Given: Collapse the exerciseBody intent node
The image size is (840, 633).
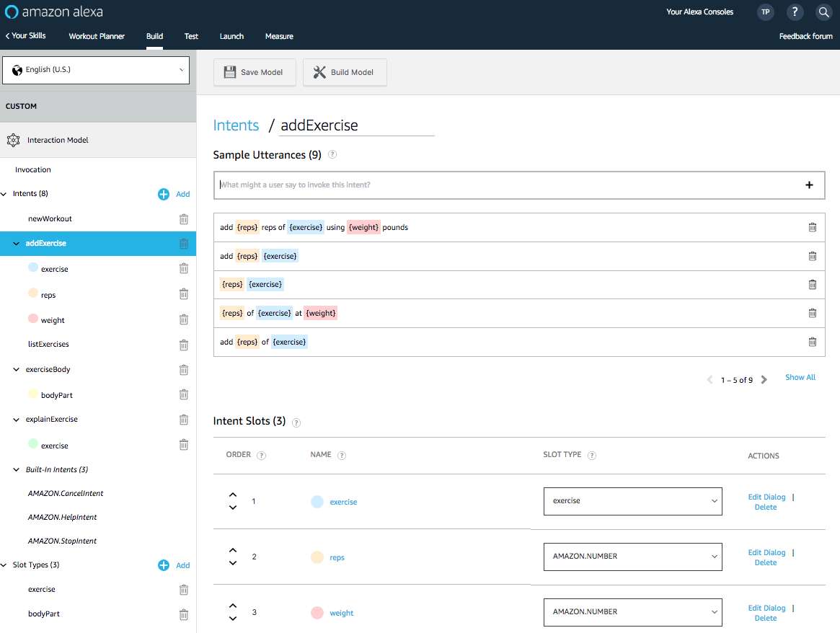Looking at the screenshot, I should tap(17, 370).
